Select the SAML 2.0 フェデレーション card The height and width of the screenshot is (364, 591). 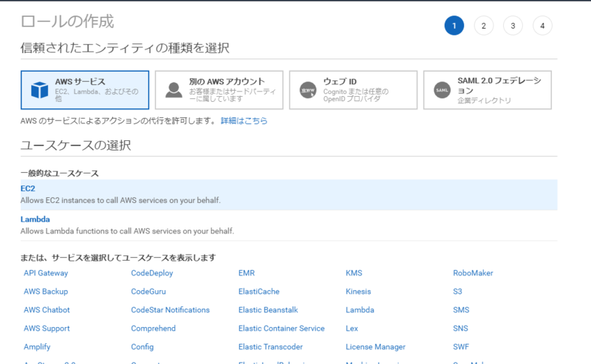pyautogui.click(x=488, y=90)
